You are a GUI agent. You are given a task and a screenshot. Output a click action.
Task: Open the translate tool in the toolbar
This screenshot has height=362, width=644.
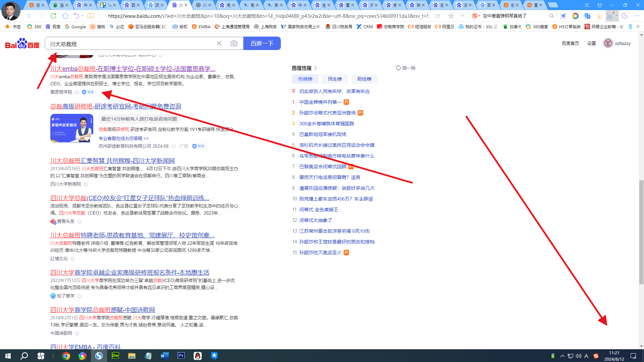(587, 16)
